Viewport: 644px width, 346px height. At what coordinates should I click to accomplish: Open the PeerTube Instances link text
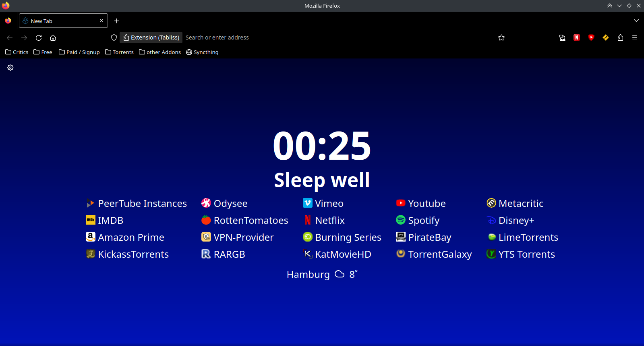coord(143,203)
